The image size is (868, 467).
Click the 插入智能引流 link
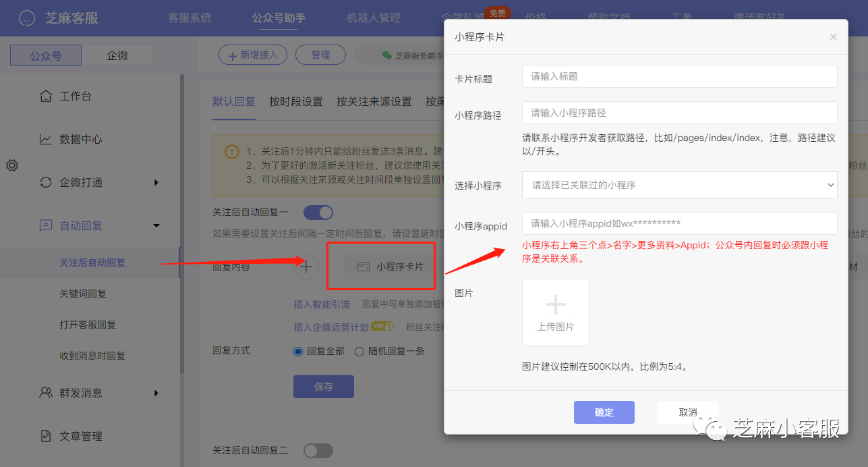[322, 304]
